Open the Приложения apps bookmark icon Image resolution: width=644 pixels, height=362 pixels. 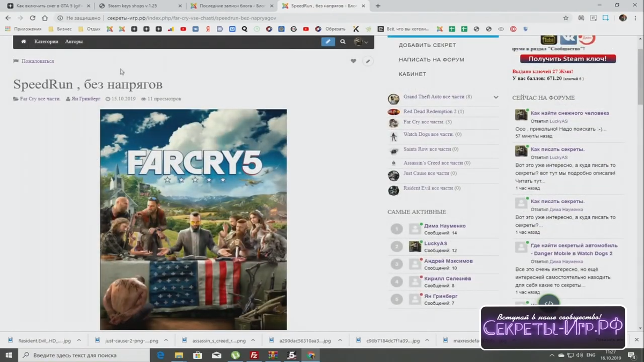8,29
